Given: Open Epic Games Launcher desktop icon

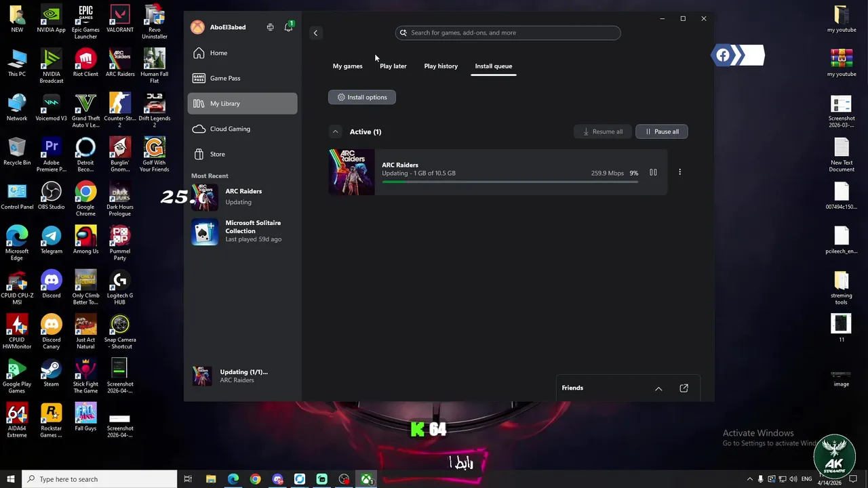Looking at the screenshot, I should coord(85,22).
